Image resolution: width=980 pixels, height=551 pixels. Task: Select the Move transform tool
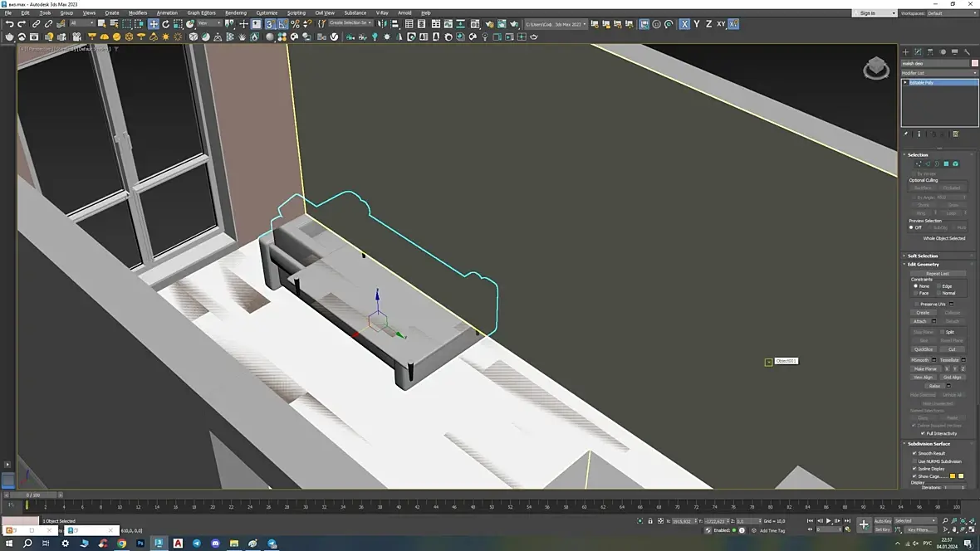coord(154,24)
